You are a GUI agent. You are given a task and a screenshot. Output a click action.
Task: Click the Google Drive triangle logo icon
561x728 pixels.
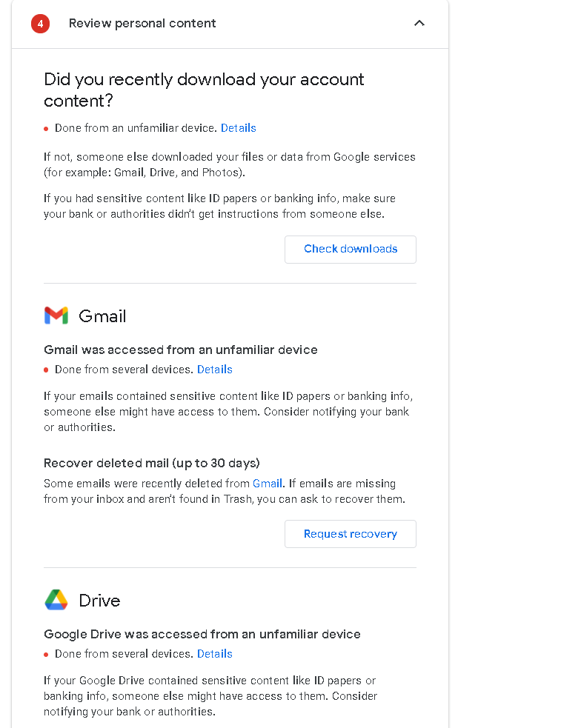tap(56, 600)
